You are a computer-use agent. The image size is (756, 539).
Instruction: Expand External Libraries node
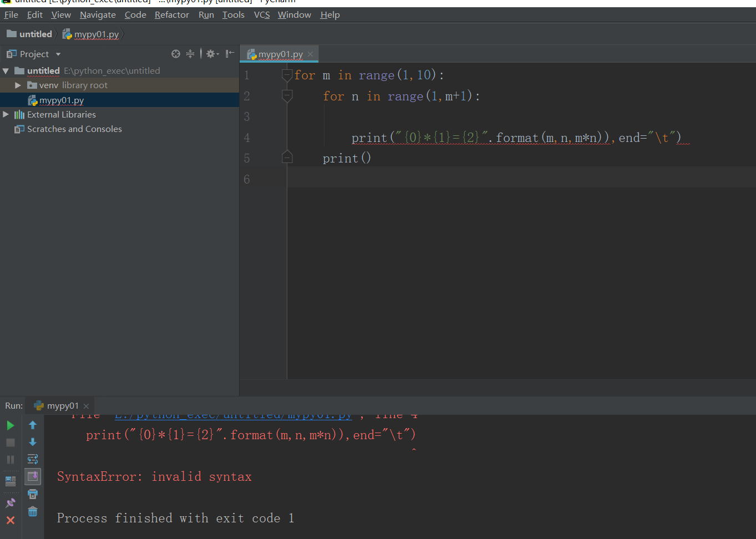6,114
